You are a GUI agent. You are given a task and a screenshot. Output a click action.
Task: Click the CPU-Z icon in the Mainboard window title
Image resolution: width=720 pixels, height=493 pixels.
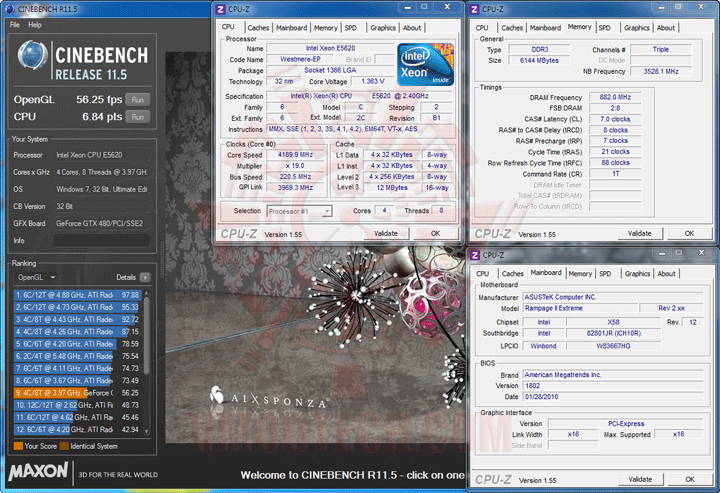click(474, 255)
